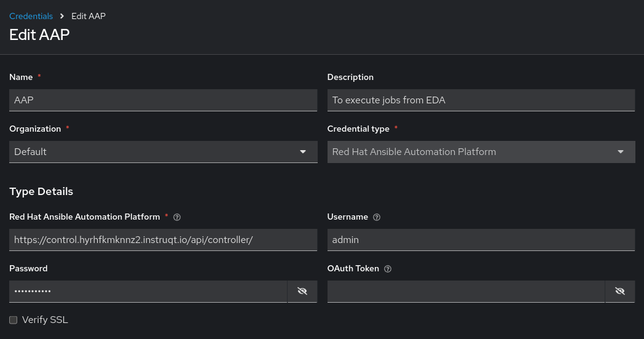This screenshot has width=644, height=339.
Task: Click the Edit AAP page title
Action: click(x=39, y=34)
